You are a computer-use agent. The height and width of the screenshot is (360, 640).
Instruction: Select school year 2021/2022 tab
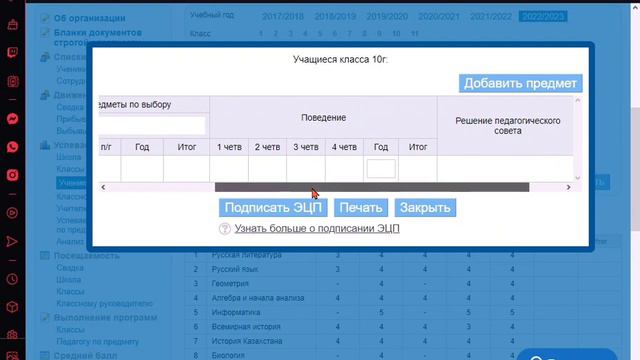tap(491, 16)
